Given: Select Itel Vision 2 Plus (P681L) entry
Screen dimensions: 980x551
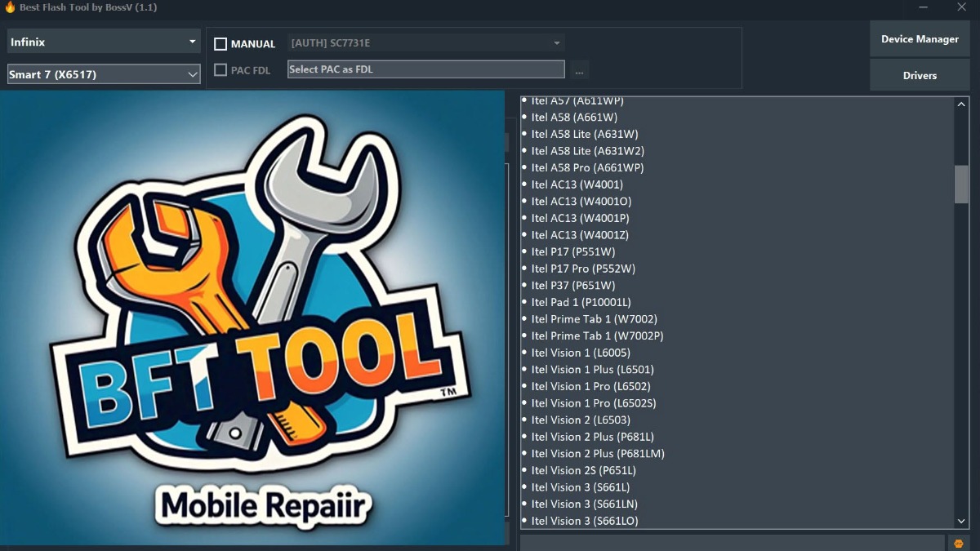Looking at the screenshot, I should (593, 437).
